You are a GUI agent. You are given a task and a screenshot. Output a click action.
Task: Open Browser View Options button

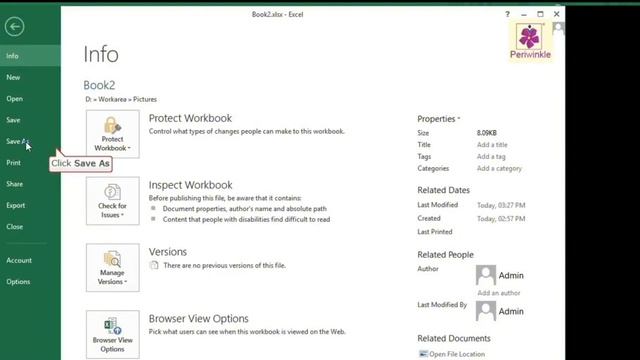click(113, 335)
